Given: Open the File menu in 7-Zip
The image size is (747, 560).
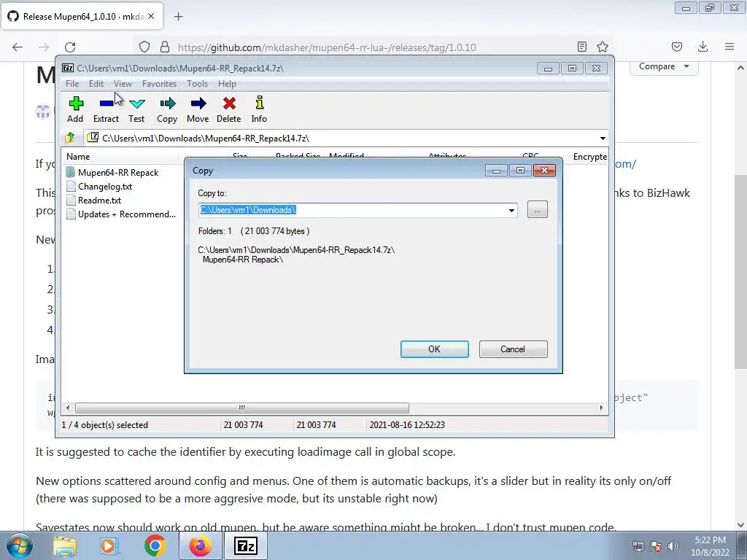Looking at the screenshot, I should tap(72, 84).
